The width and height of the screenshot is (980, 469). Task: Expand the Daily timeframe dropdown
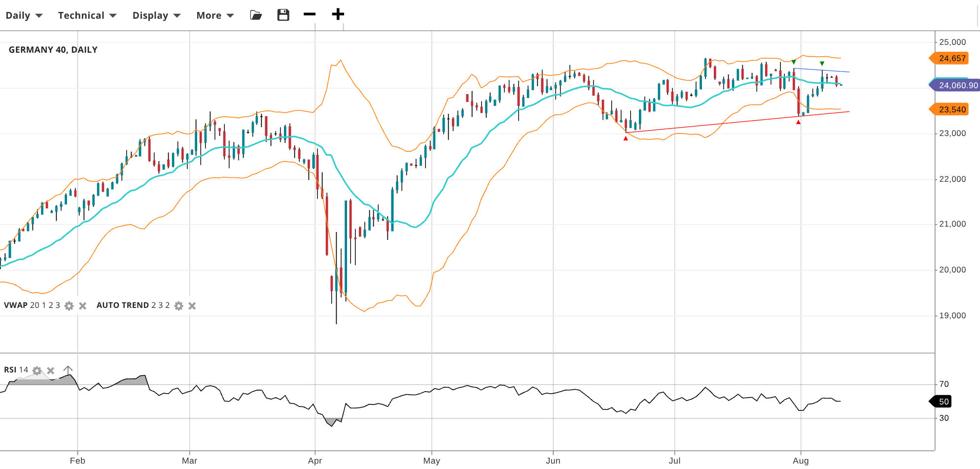click(x=24, y=15)
